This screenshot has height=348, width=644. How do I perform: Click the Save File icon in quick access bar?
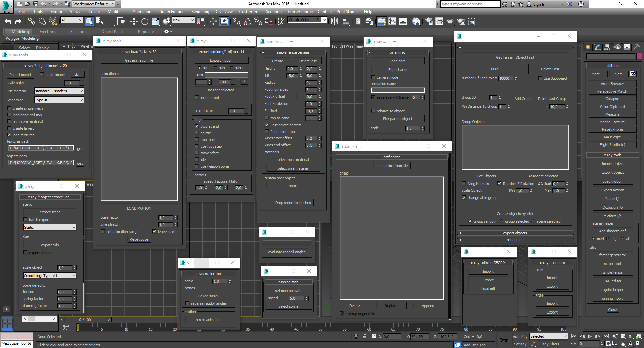tap(35, 4)
